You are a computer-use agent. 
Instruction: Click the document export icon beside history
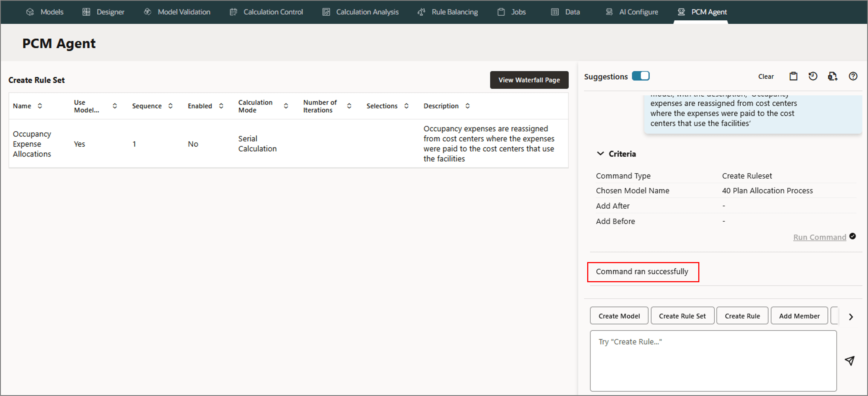[833, 76]
